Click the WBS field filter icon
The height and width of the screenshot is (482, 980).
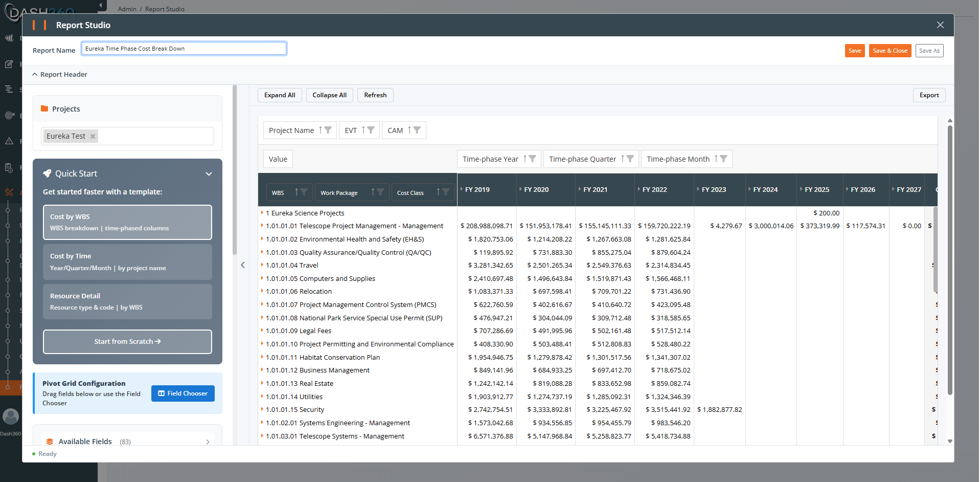coord(304,192)
